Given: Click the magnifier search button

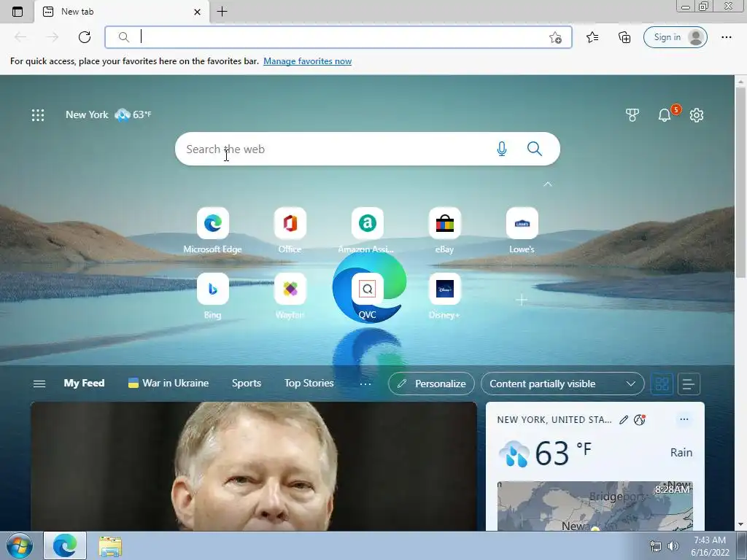Looking at the screenshot, I should coord(535,149).
